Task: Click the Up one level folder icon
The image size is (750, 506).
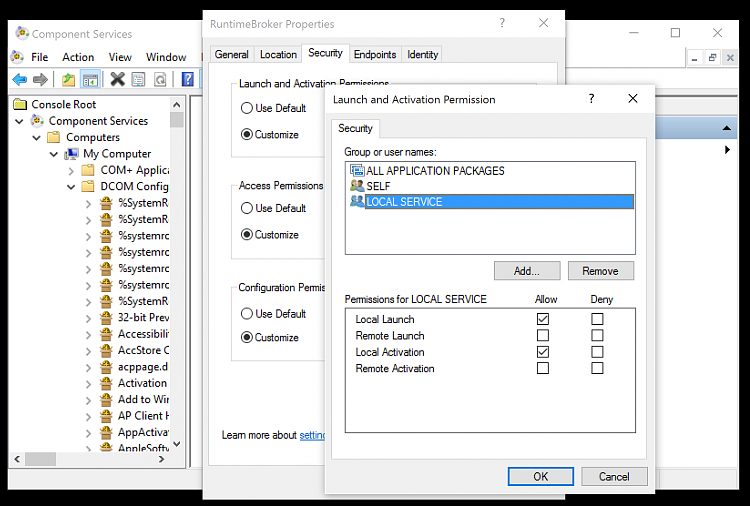Action: pos(68,79)
